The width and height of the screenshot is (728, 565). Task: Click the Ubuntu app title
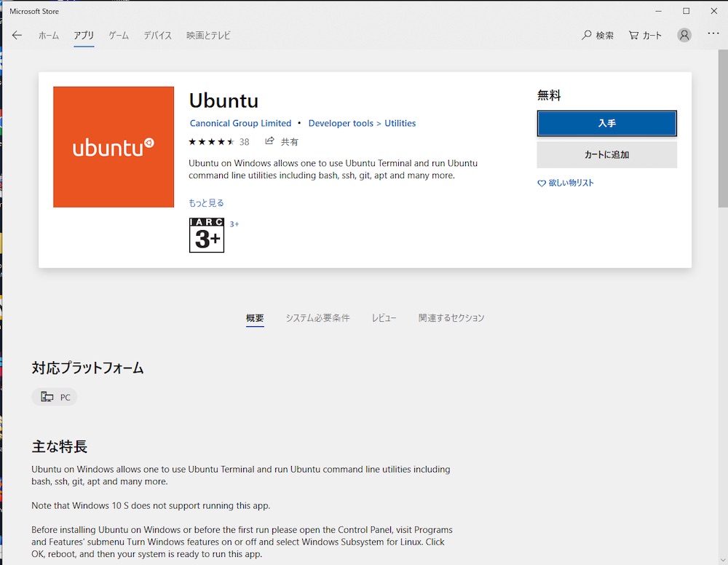223,100
